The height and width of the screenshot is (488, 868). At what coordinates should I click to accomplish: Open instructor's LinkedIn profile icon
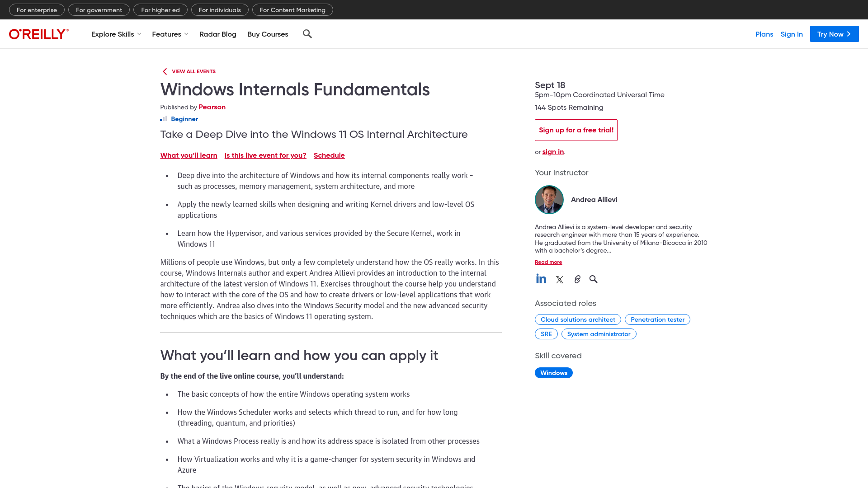pyautogui.click(x=541, y=279)
